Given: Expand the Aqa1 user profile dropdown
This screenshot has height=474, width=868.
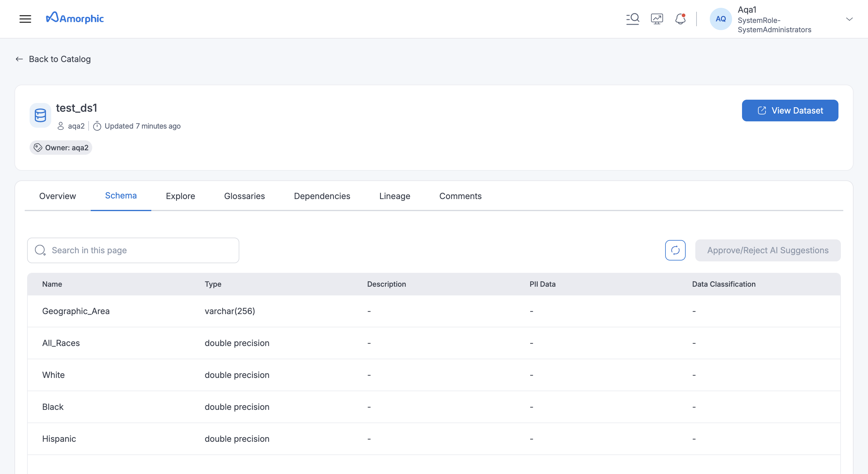Looking at the screenshot, I should coord(849,19).
